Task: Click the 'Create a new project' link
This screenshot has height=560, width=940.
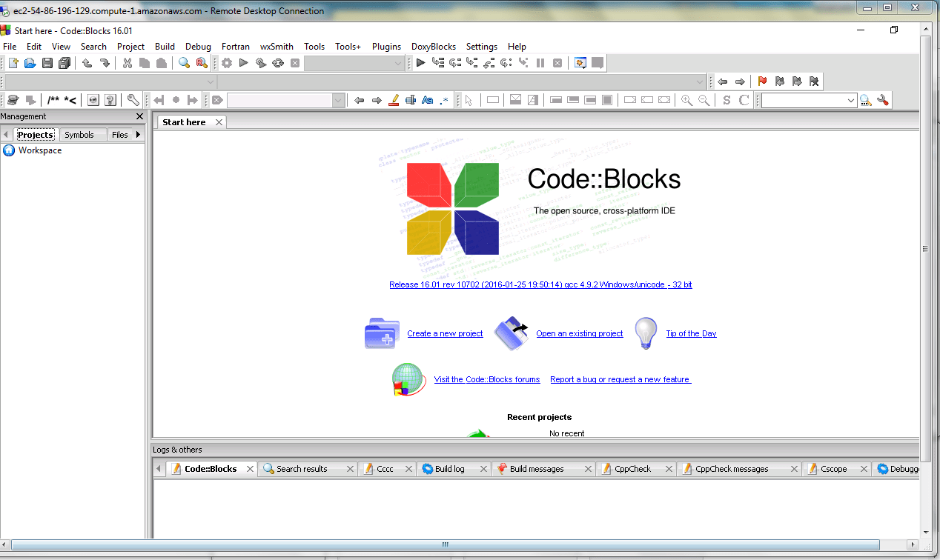Action: 445,333
